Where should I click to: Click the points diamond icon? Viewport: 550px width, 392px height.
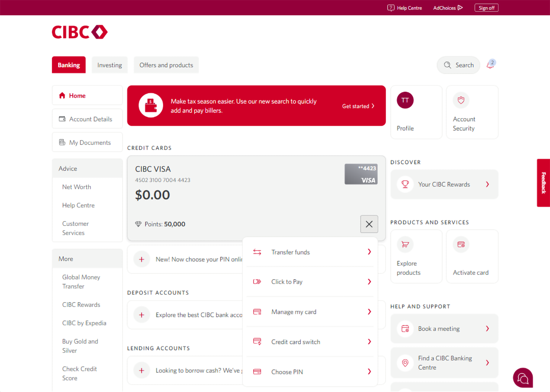138,224
